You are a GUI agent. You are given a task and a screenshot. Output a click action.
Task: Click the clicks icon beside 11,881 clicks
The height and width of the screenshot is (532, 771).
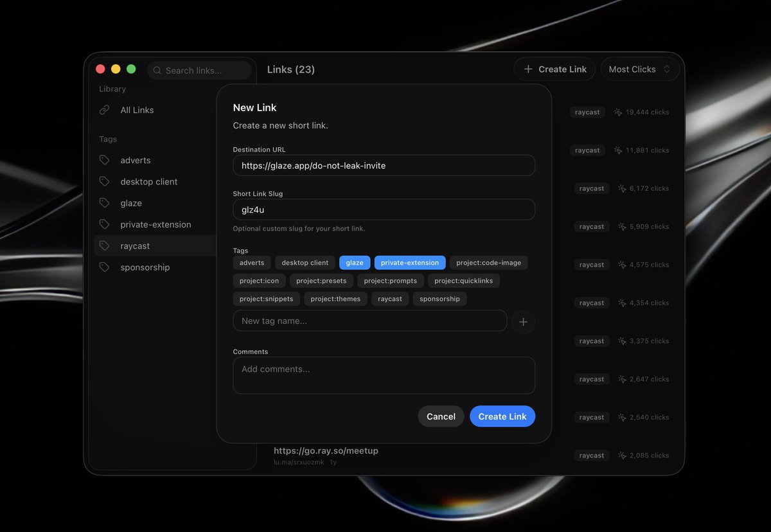(618, 150)
